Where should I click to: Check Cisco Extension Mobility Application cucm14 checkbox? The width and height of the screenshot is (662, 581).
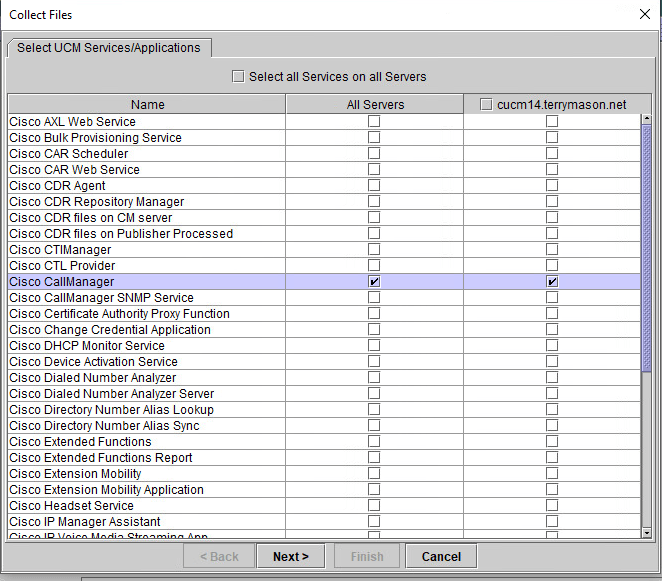point(552,489)
